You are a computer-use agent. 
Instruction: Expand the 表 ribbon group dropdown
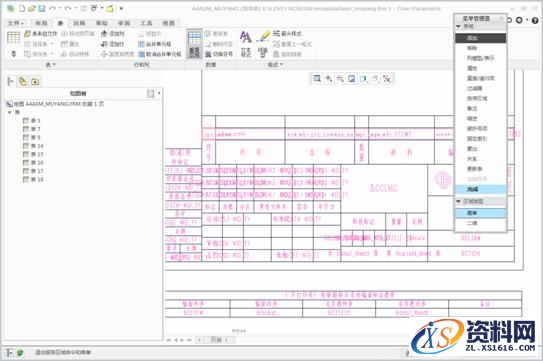pyautogui.click(x=51, y=64)
